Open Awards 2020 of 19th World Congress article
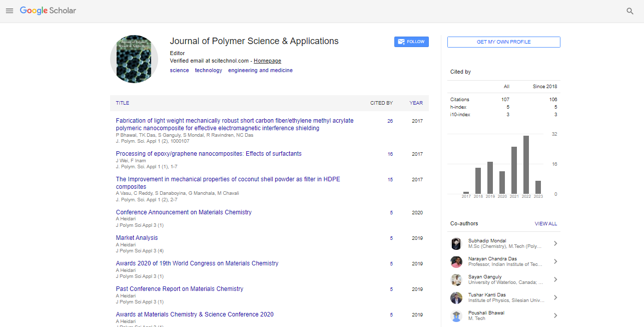Screen dimensions: 644x327 point(197,263)
